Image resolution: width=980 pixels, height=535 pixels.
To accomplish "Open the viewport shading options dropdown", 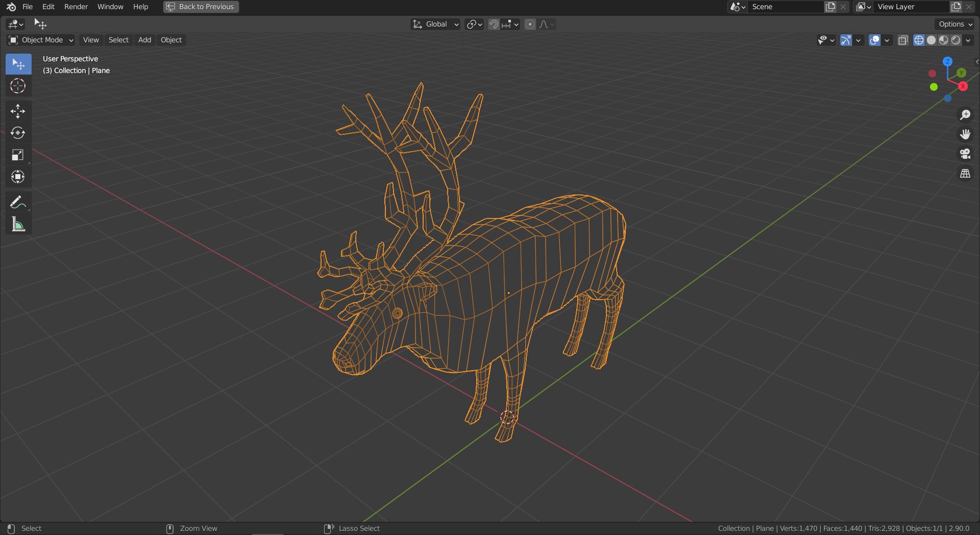I will pyautogui.click(x=968, y=40).
